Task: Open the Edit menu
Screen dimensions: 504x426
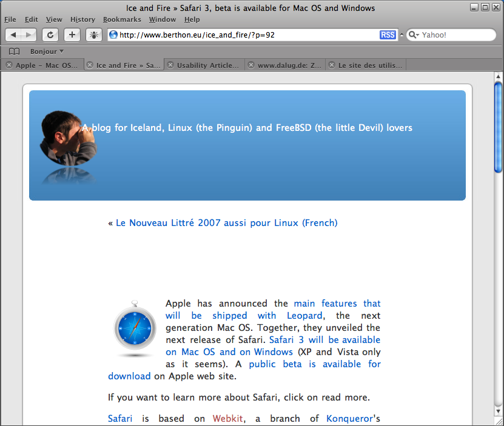Action: 31,19
